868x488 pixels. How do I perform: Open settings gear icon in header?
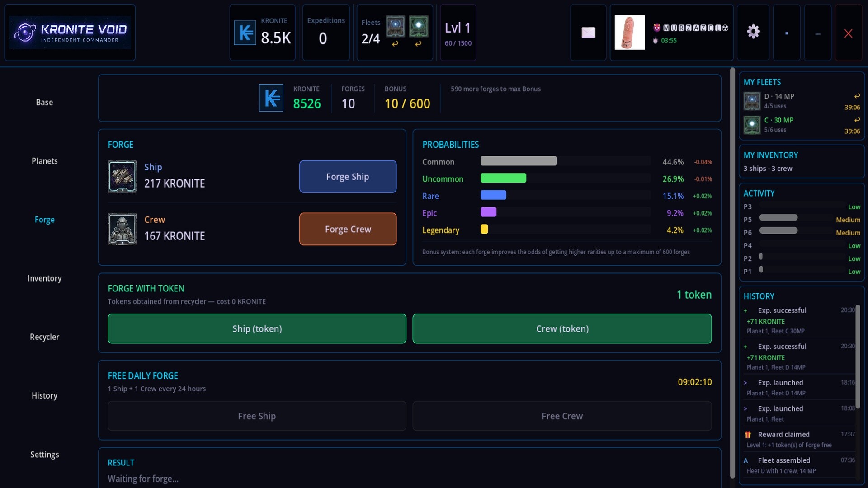click(x=753, y=32)
